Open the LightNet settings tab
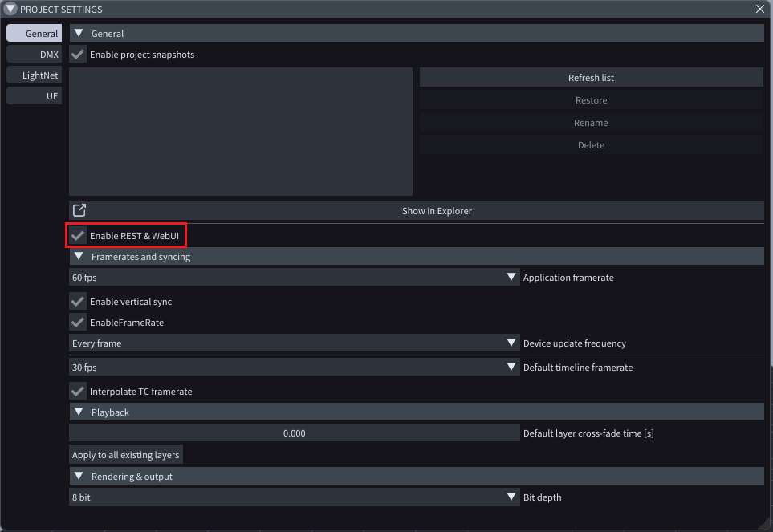The height and width of the screenshot is (532, 773). (x=35, y=75)
